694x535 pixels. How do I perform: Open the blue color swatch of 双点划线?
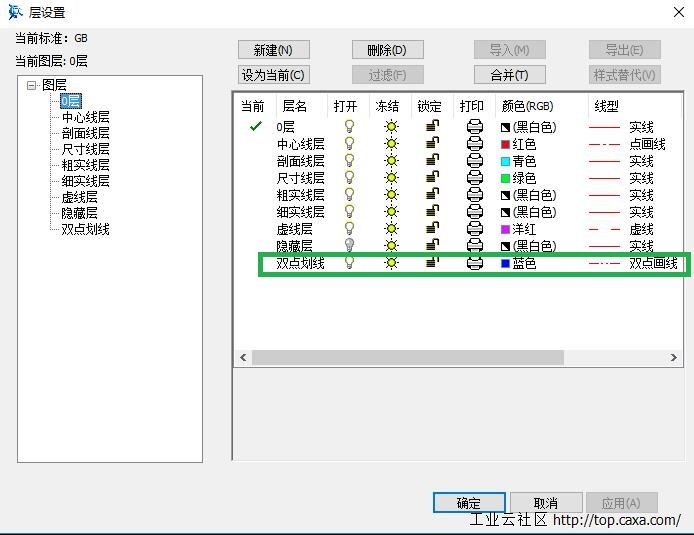pos(506,264)
